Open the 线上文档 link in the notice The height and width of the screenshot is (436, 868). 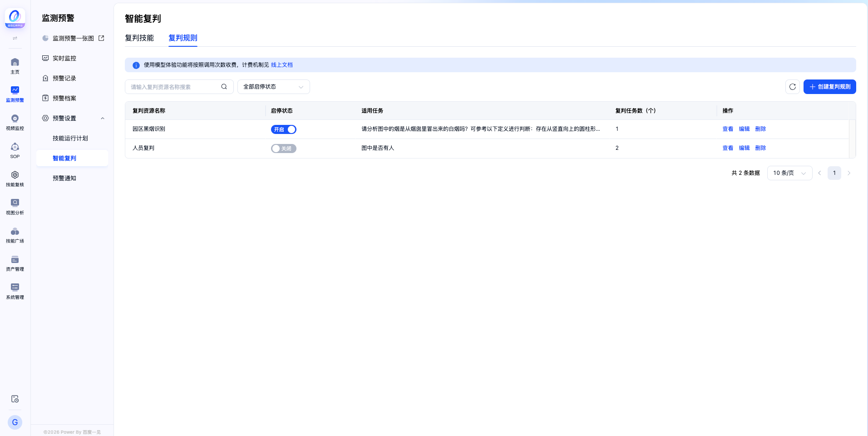(x=281, y=65)
